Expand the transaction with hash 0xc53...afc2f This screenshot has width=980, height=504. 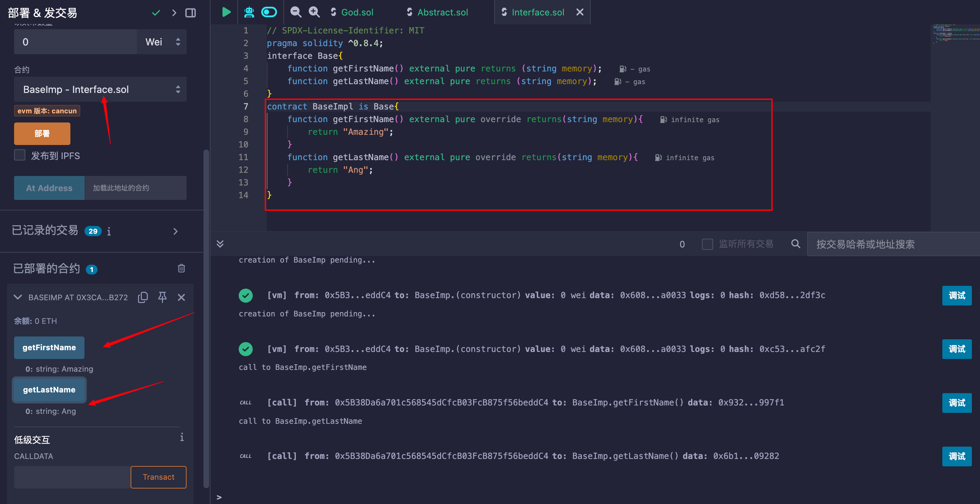[546, 349]
